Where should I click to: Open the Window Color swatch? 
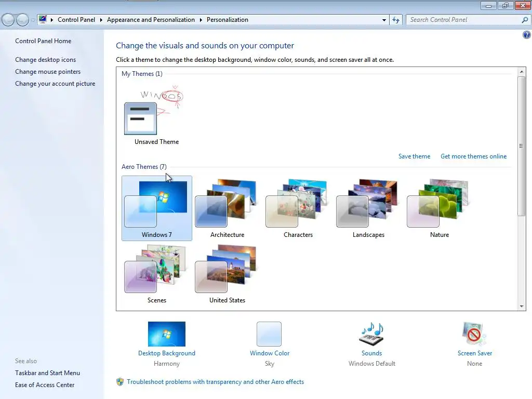(x=269, y=334)
